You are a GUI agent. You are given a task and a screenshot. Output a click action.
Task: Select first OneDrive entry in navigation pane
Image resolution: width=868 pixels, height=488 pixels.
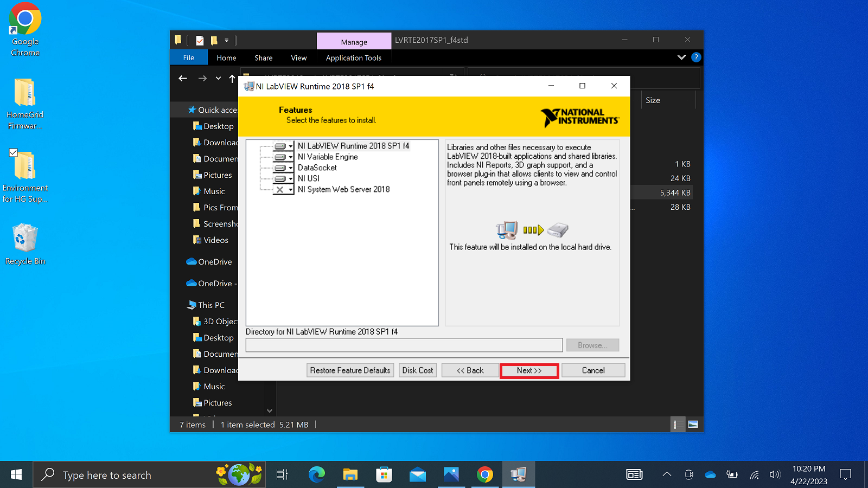[209, 262]
